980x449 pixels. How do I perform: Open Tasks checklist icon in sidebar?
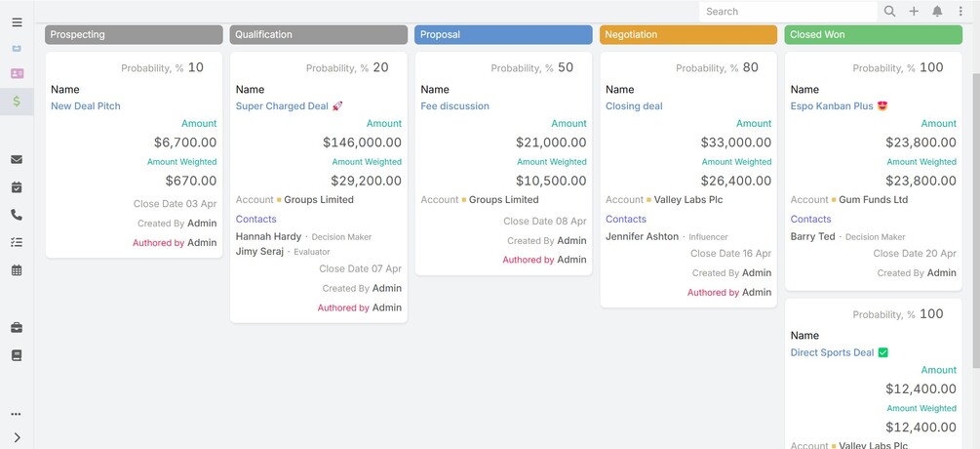pos(17,242)
